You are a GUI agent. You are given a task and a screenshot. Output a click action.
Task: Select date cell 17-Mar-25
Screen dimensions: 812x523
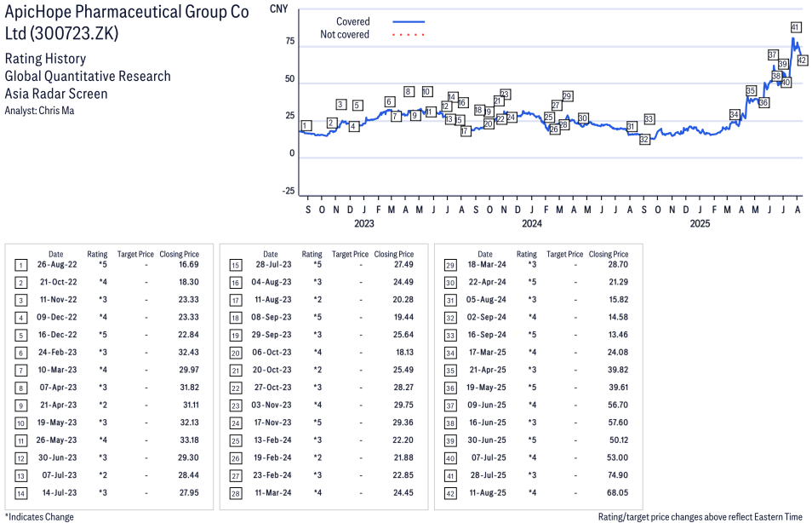point(488,353)
